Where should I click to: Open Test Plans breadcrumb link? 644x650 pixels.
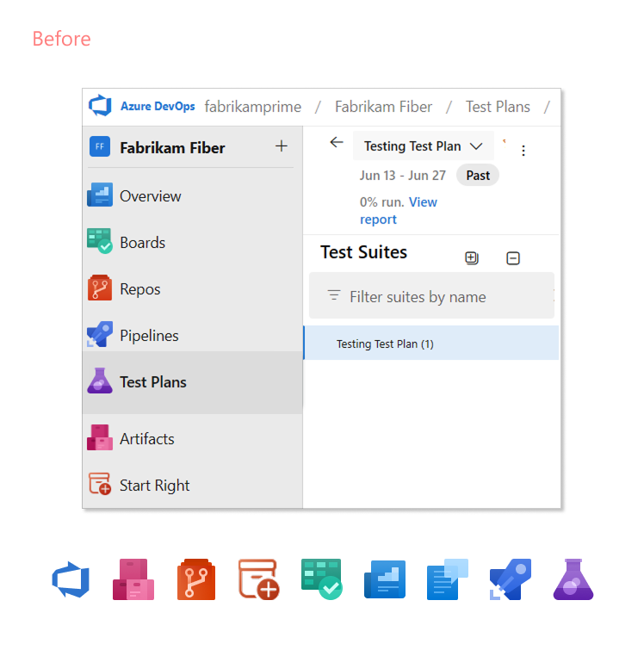click(498, 107)
